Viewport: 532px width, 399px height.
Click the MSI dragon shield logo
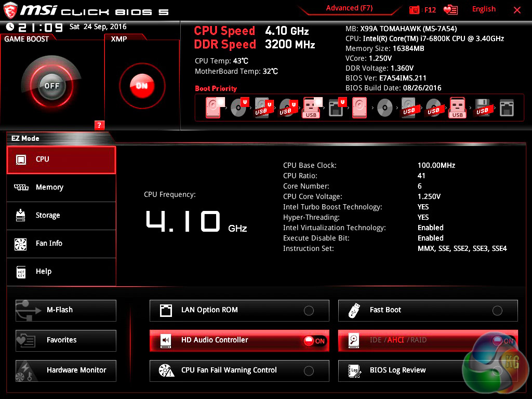click(10, 10)
